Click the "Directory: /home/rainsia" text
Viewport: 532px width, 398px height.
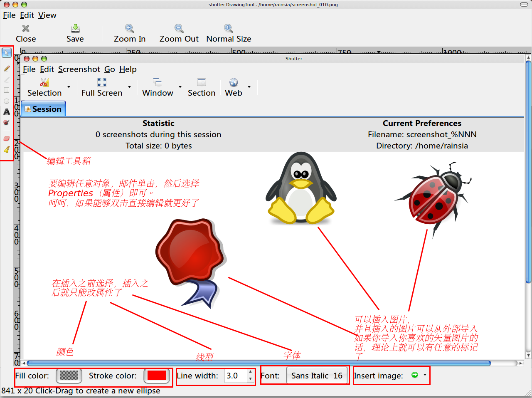click(x=422, y=146)
